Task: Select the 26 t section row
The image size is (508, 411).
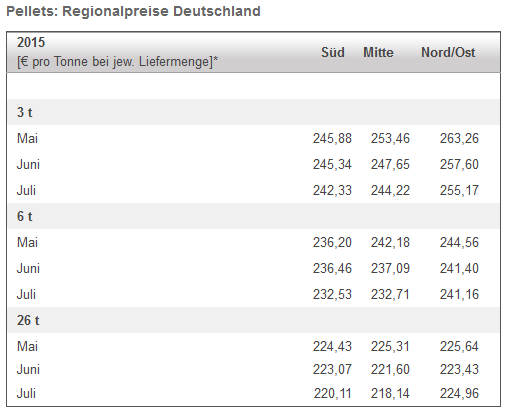Action: coord(253,320)
